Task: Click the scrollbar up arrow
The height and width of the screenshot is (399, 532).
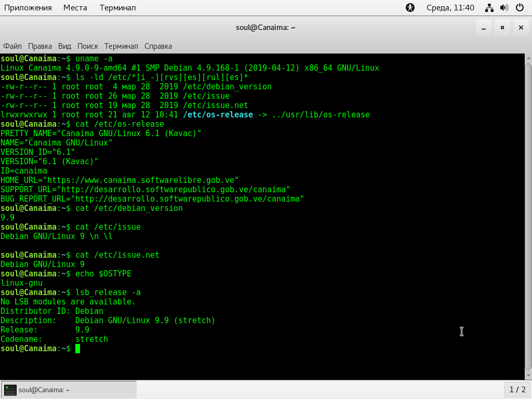Action: click(528, 58)
